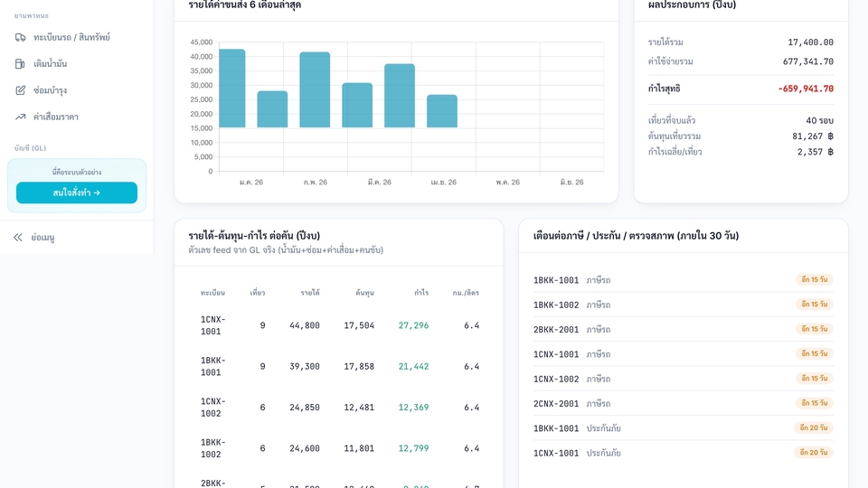The height and width of the screenshot is (488, 868).
Task: Click the fuel pump icon for เติมน้ำมัน
Action: 21,64
